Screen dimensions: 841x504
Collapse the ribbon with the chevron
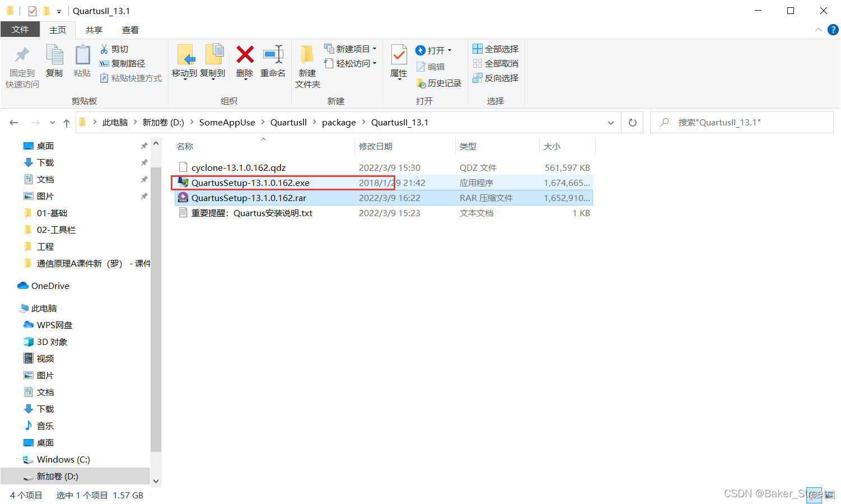tap(819, 30)
